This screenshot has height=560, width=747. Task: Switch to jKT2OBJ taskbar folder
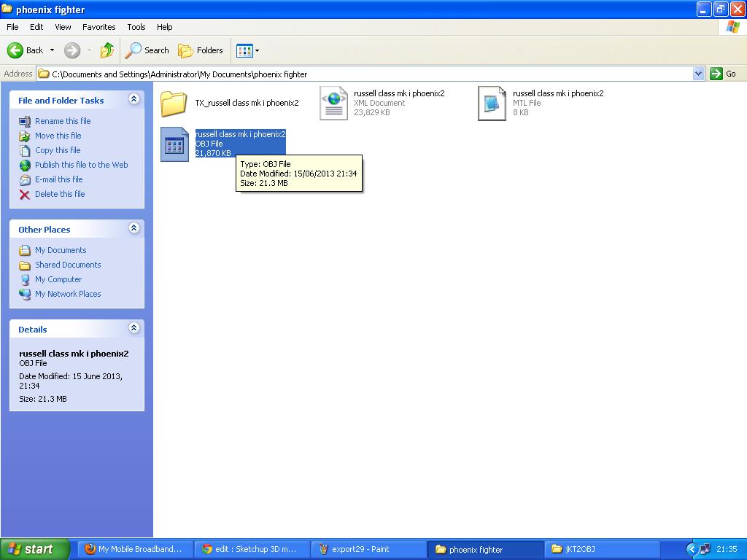[x=602, y=549]
